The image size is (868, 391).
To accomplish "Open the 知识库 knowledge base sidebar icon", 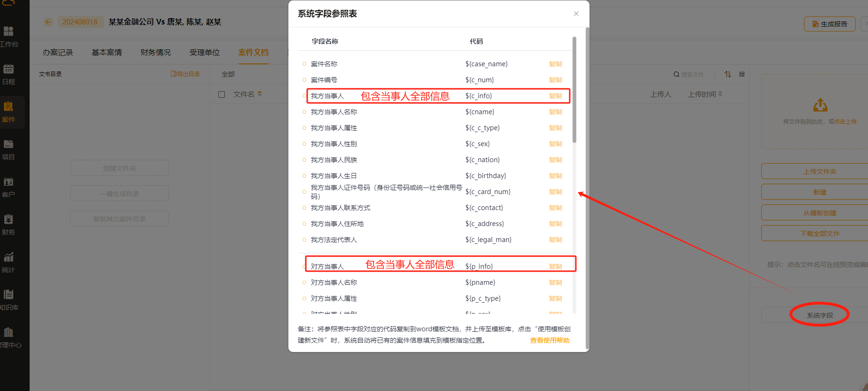I will coord(8,295).
